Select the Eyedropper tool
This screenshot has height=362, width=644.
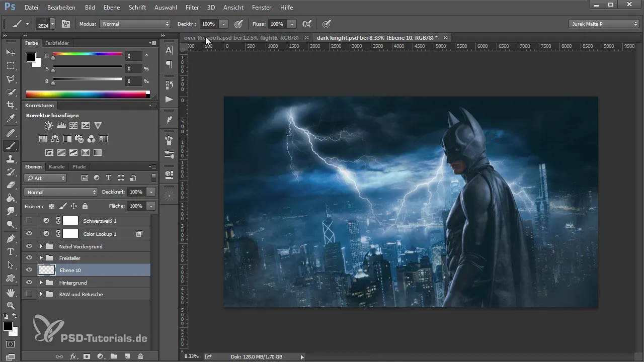tap(11, 118)
